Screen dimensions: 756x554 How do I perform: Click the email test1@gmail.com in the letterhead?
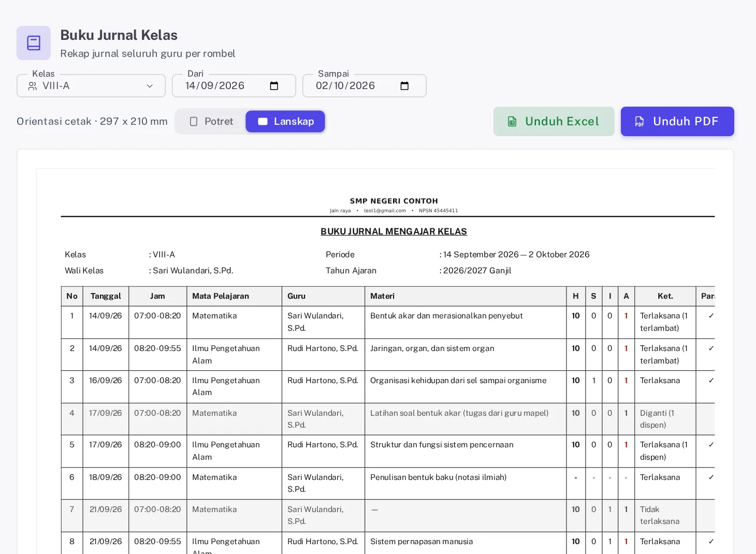click(x=385, y=211)
